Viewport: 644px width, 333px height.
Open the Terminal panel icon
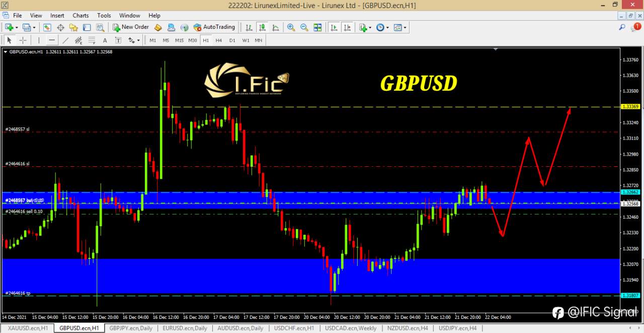coord(87,27)
